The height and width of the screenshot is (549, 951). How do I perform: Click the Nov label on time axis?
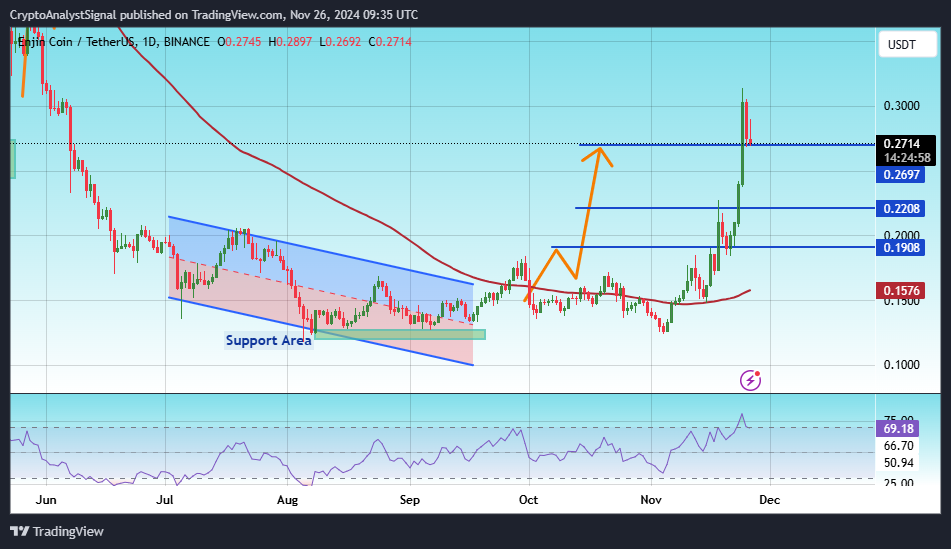(651, 500)
